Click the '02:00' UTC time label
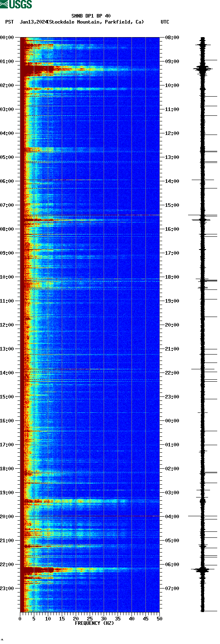Screen dimensions: 220x644 [172, 469]
